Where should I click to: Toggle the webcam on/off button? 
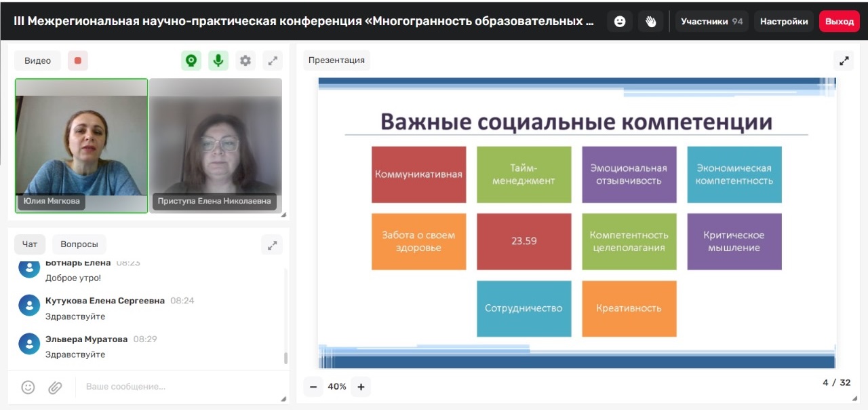(x=191, y=60)
